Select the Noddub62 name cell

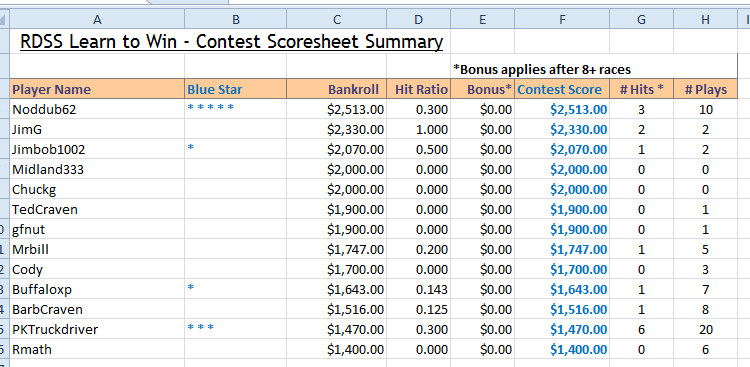coord(97,110)
